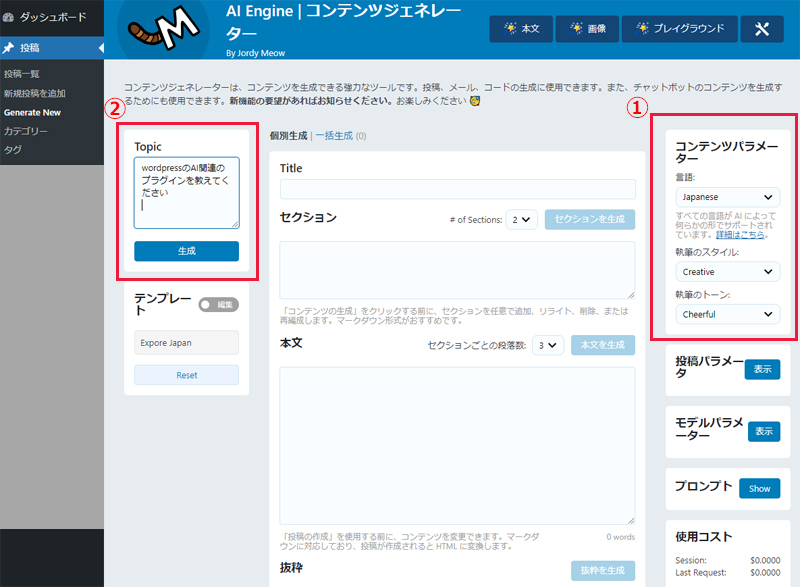
Task: Open 投稿一覧 in the sidebar
Action: click(21, 74)
